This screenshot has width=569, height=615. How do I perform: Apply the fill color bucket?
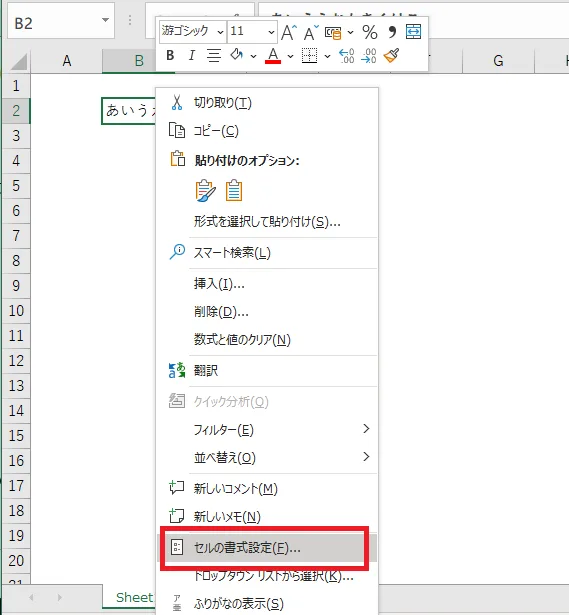coord(237,55)
